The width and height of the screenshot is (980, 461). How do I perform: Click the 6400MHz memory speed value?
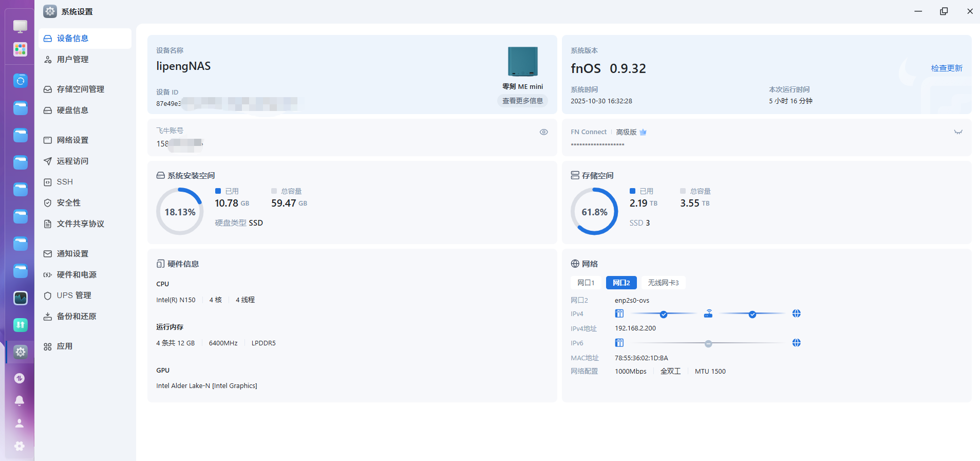pos(223,343)
